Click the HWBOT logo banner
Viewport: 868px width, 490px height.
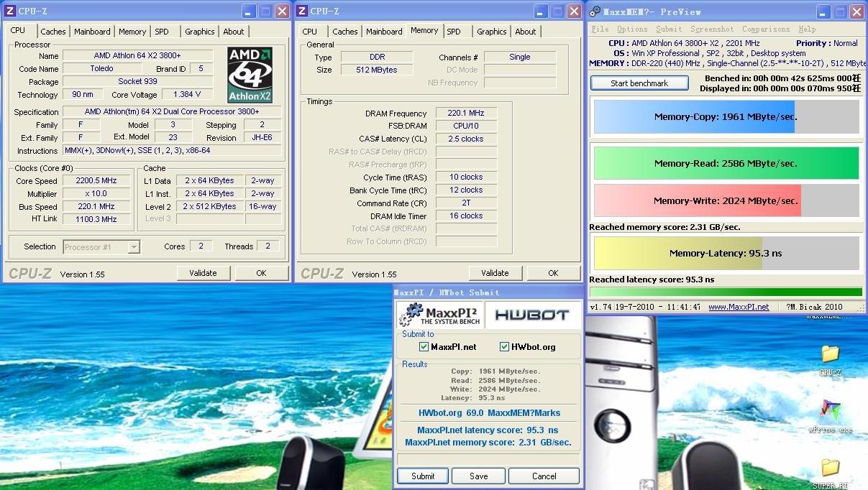pyautogui.click(x=532, y=315)
